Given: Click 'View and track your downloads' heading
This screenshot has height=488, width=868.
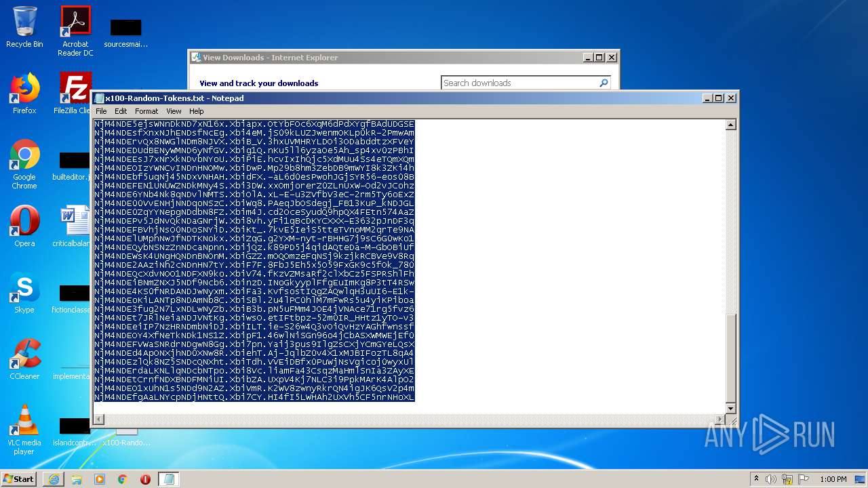Looking at the screenshot, I should pos(259,83).
